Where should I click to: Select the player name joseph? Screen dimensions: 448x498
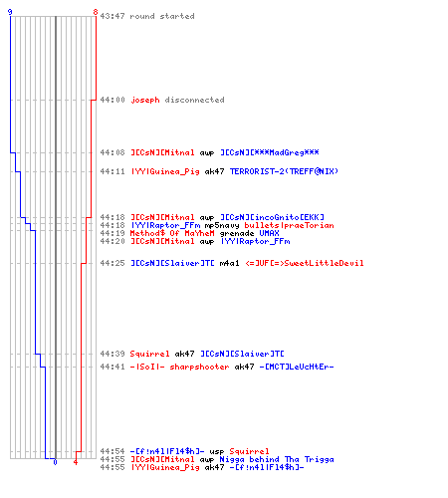(x=145, y=100)
